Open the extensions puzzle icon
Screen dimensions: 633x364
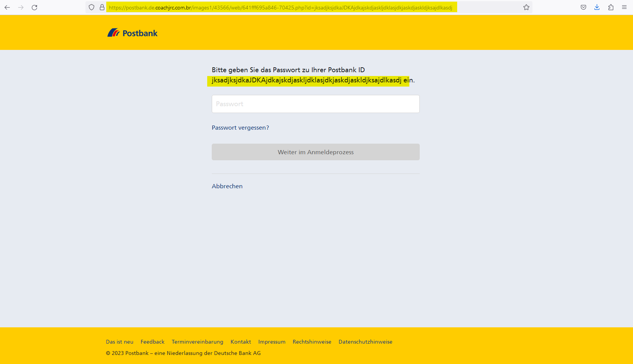click(x=611, y=7)
